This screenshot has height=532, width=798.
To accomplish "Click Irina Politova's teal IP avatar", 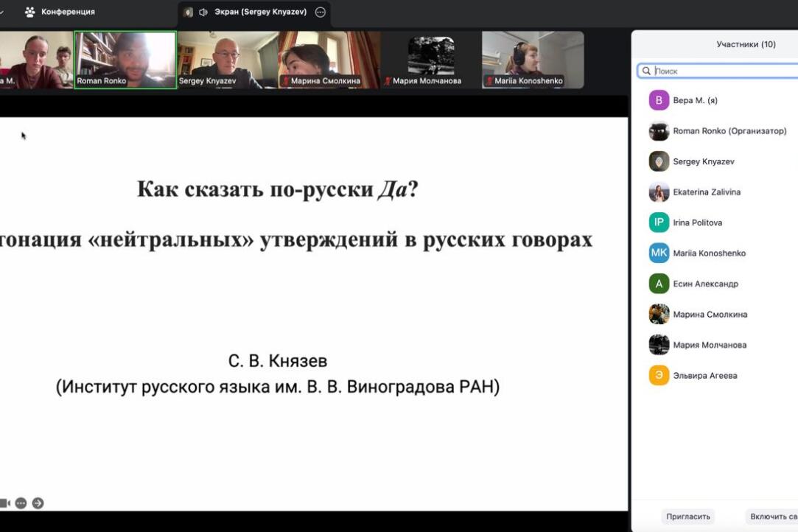I will [x=659, y=223].
